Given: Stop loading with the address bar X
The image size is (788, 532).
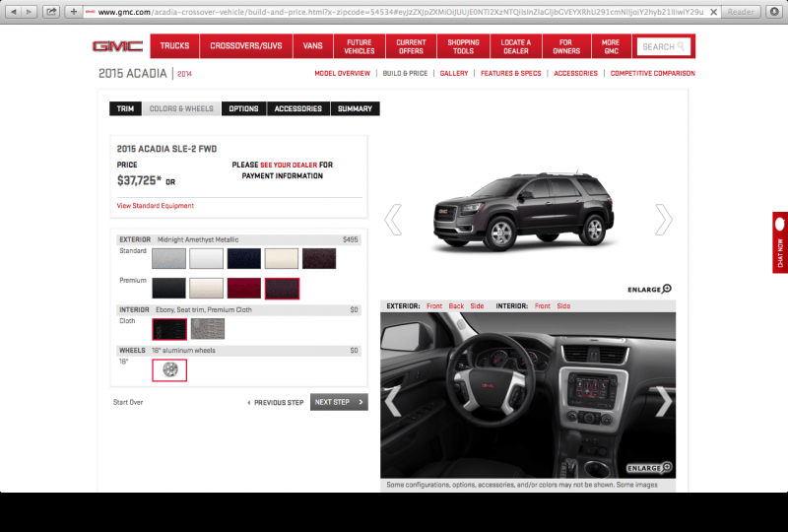Looking at the screenshot, I should [713, 12].
